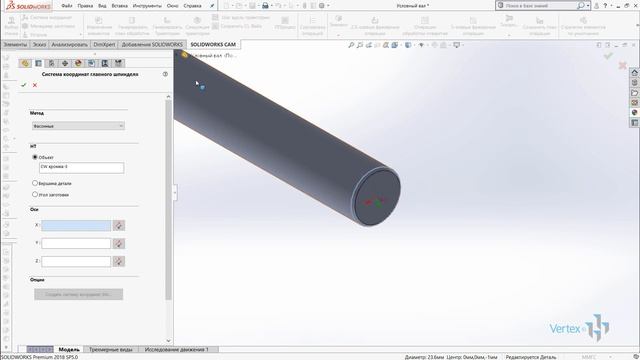Switch to the Эскиз tab
640x360 pixels.
click(39, 44)
